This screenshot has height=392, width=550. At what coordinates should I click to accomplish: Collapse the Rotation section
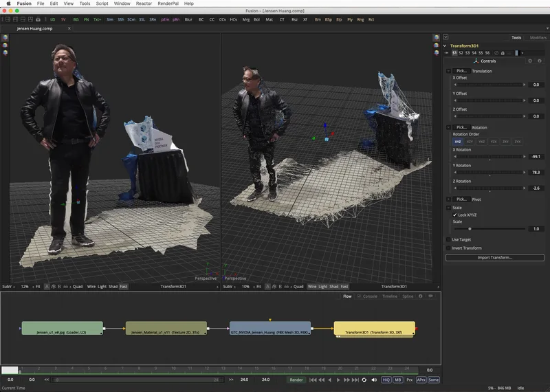click(448, 127)
